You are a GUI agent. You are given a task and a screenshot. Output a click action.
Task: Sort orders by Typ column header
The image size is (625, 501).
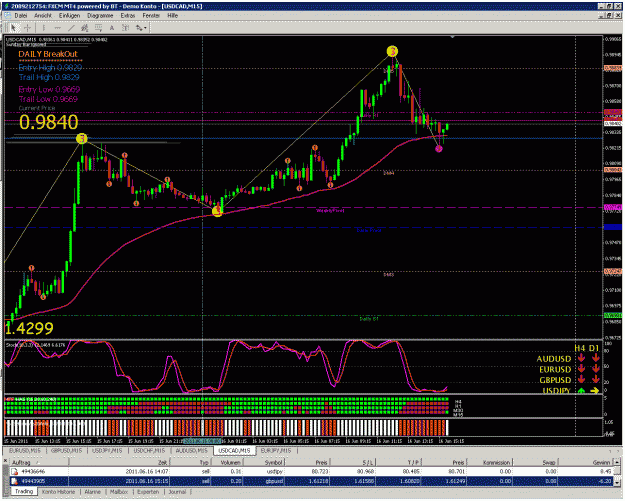pos(191,463)
